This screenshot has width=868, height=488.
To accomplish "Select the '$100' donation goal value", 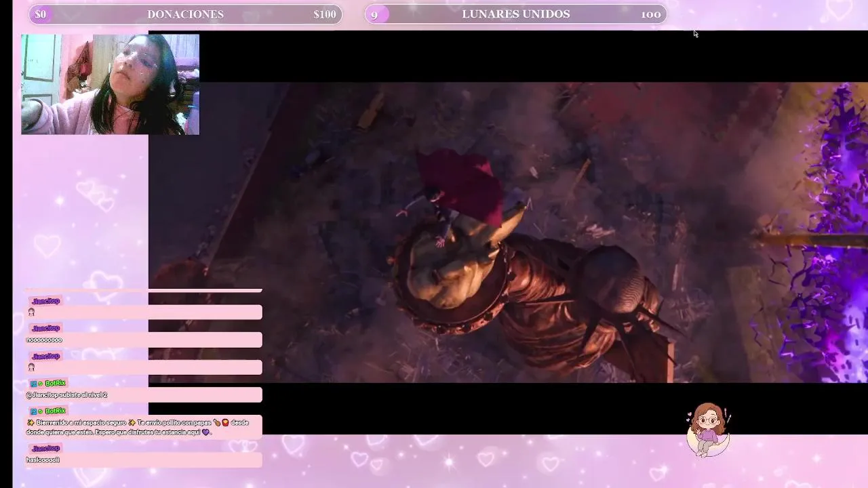I will pos(325,14).
